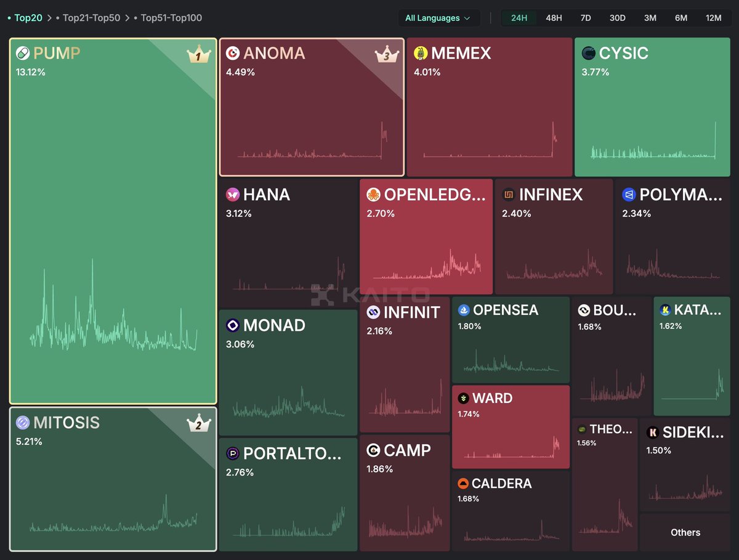Viewport: 739px width, 560px height.
Task: Click the MITOSIS mindshare sparkline chart
Action: pos(113,513)
